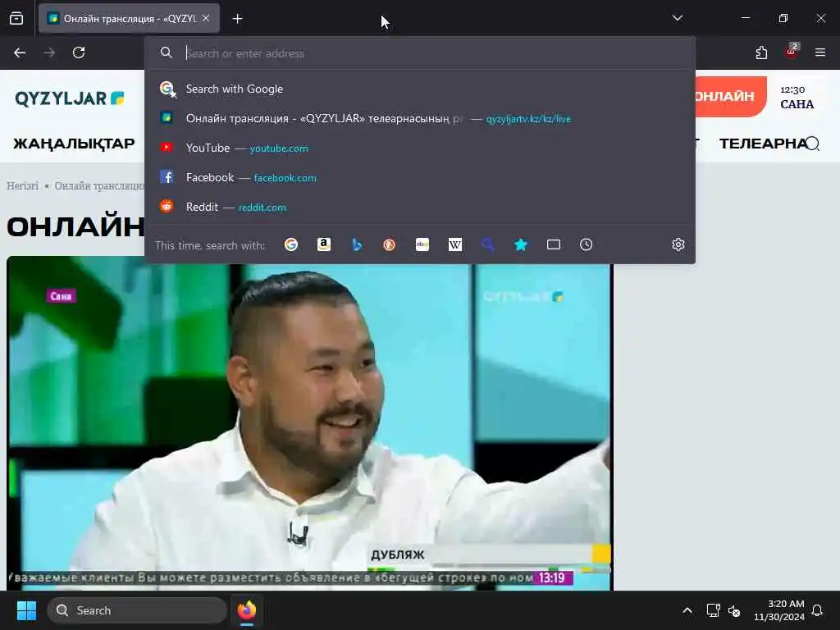This screenshot has width=840, height=630.
Task: Go forward one page
Action: [49, 52]
